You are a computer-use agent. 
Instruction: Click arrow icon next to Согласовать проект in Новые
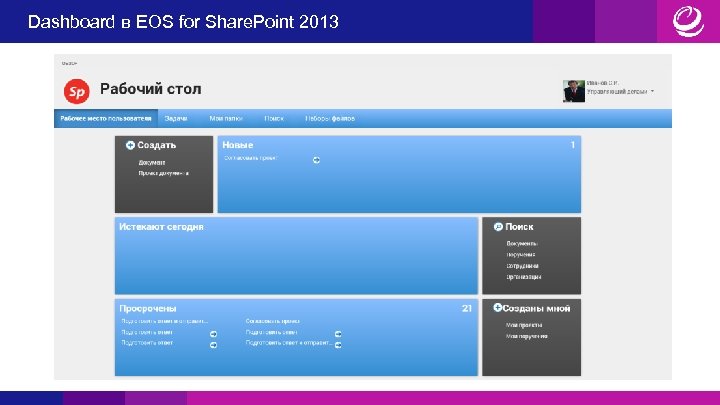(316, 160)
